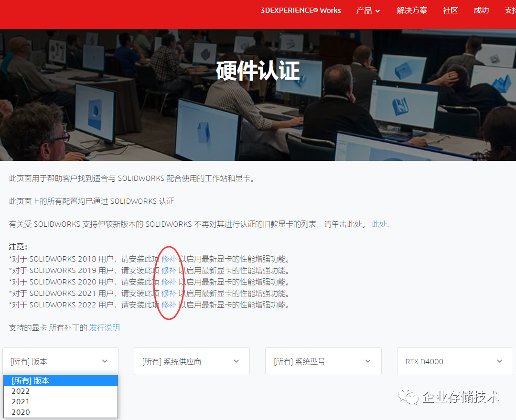516x420 pixels.
Task: Open the 发行说明 release notes link
Action: (104, 328)
